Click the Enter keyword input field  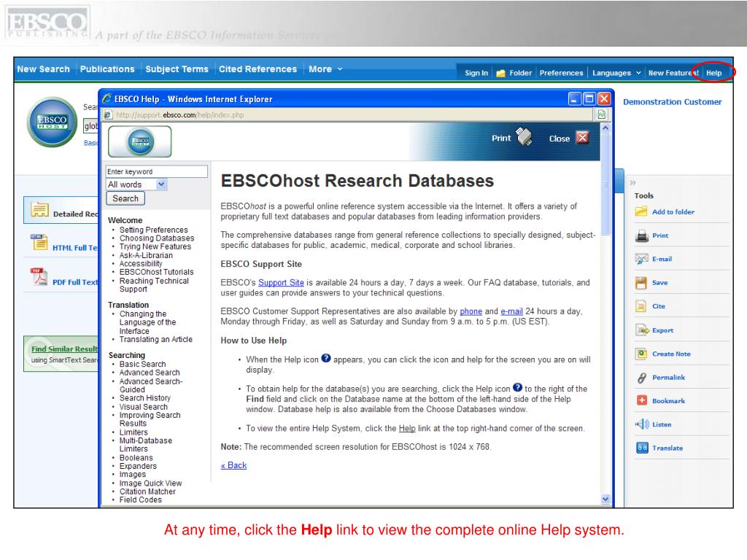[157, 171]
